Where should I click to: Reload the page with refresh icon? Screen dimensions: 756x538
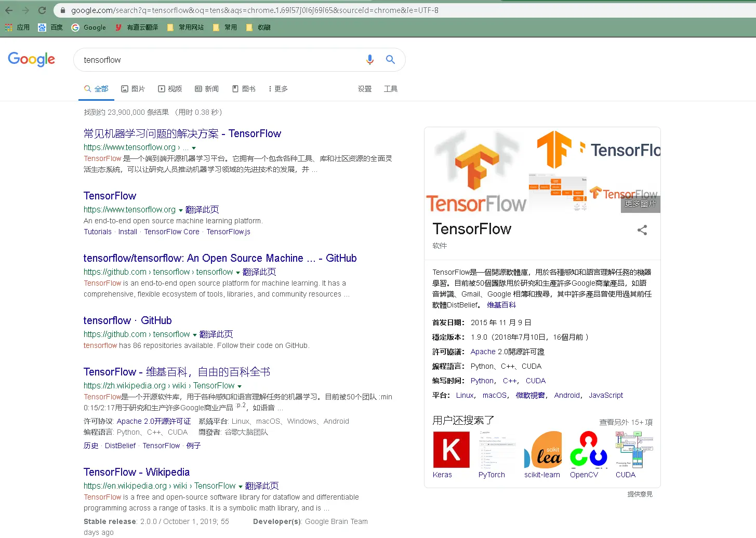42,10
